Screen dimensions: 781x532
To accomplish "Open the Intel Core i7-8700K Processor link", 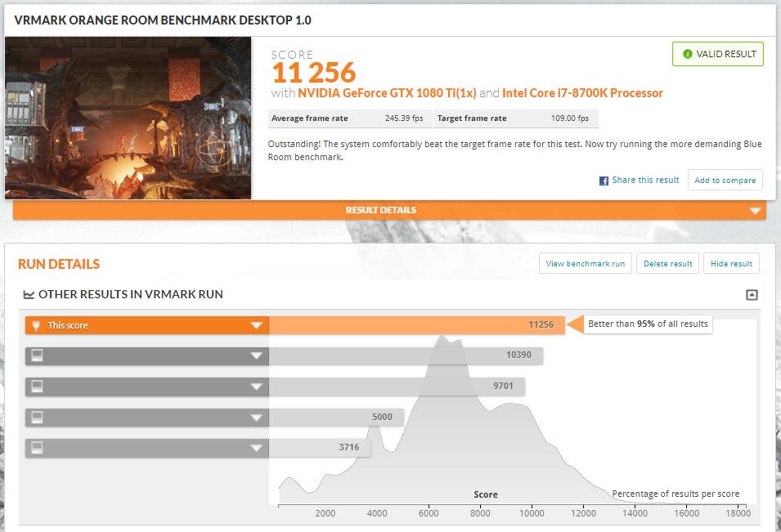I will pyautogui.click(x=582, y=93).
